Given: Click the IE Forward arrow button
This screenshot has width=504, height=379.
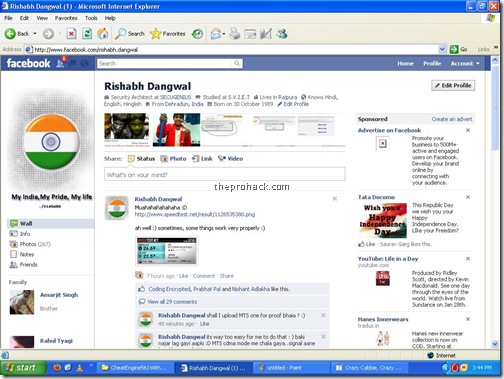Looking at the screenshot, I should tap(48, 33).
